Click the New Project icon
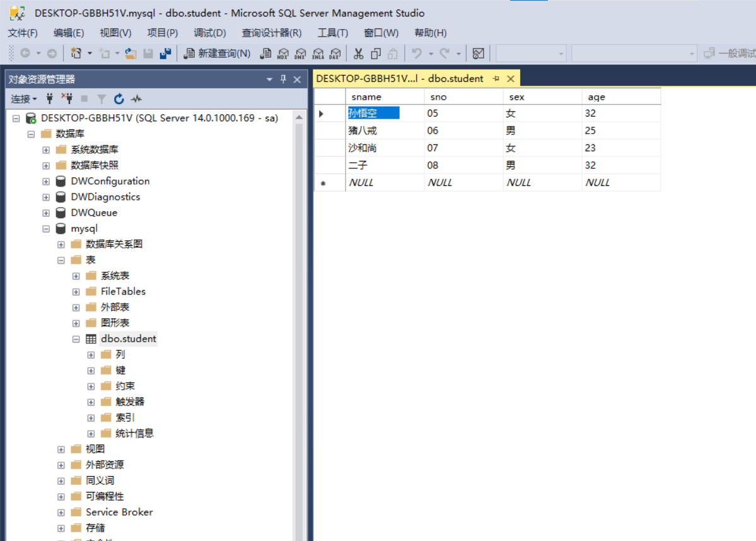 76,53
